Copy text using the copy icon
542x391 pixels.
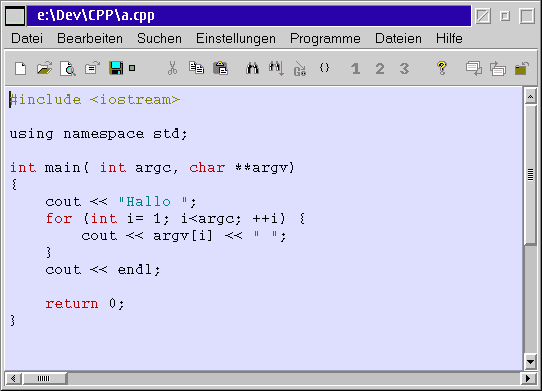(196, 68)
